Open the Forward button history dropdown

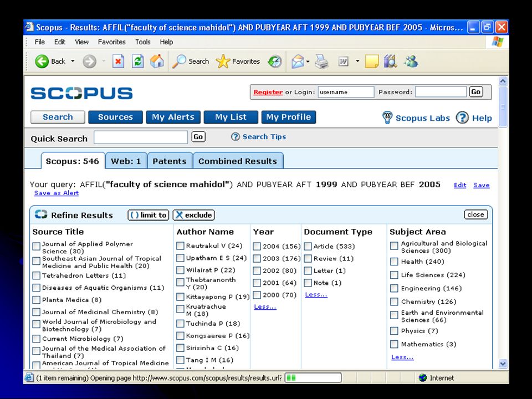pyautogui.click(x=104, y=62)
